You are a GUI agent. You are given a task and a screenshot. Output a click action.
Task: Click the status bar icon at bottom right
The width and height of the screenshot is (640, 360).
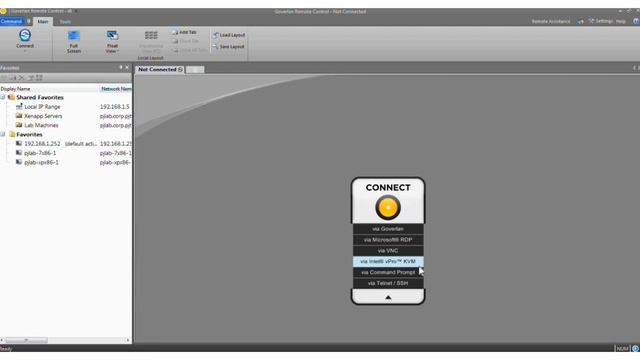[x=635, y=349]
